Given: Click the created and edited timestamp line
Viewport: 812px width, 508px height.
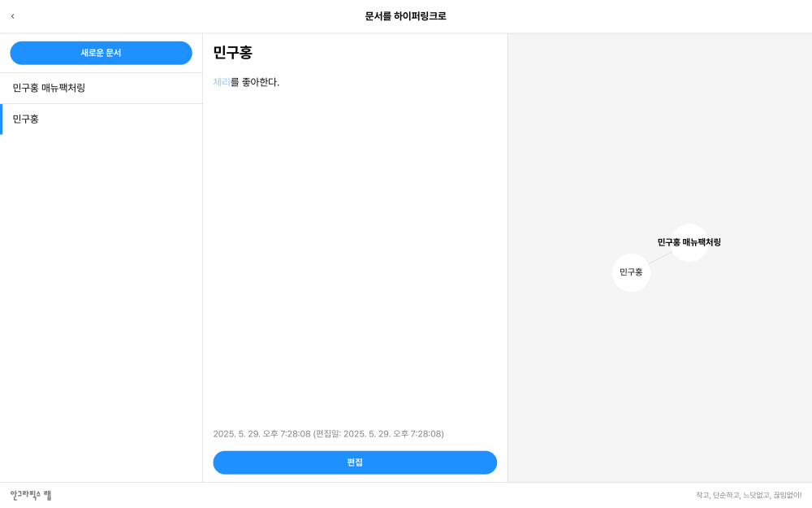Looking at the screenshot, I should pos(328,434).
